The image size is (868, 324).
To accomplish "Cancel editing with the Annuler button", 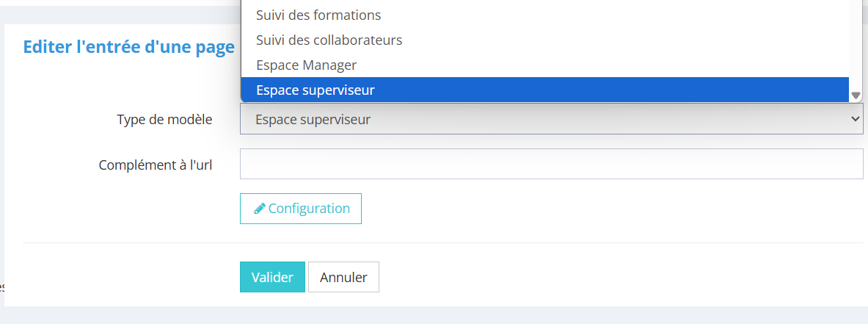I will tap(343, 278).
